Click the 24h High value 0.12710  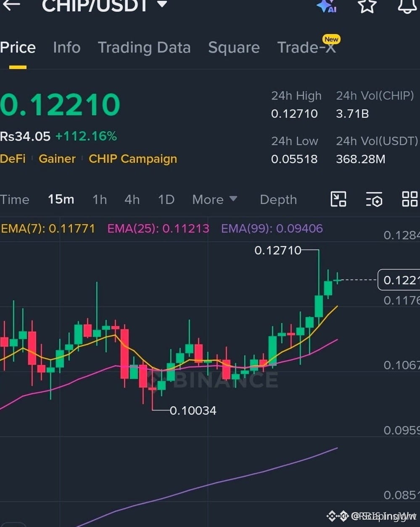[x=294, y=114]
